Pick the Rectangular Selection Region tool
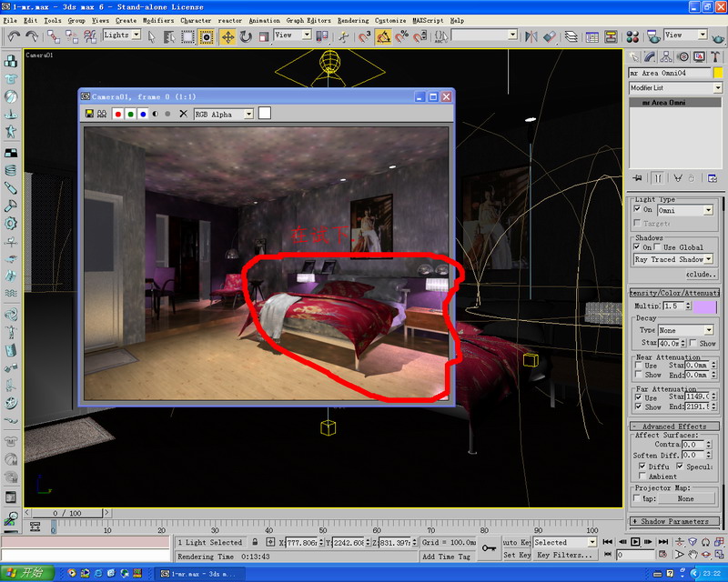Viewport: 728px width, 582px height. pyautogui.click(x=187, y=36)
